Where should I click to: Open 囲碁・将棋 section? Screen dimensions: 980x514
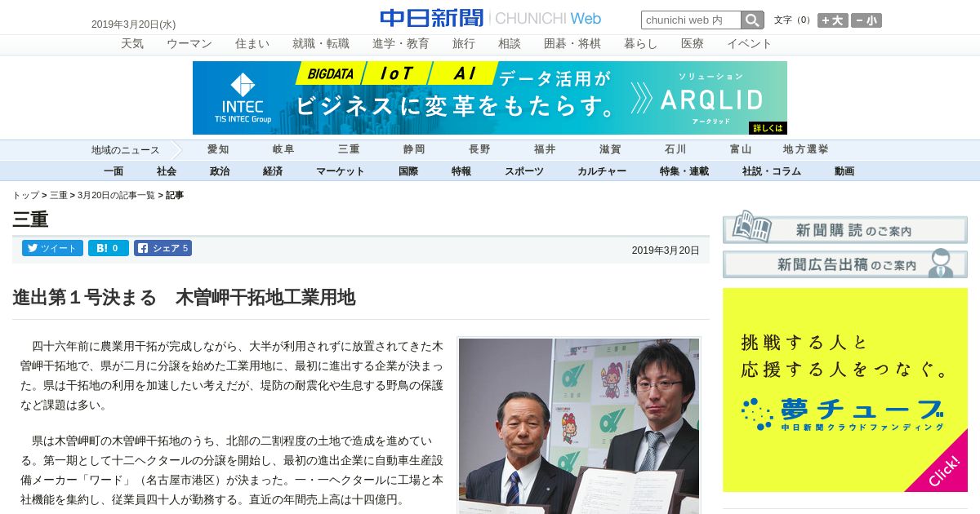572,44
